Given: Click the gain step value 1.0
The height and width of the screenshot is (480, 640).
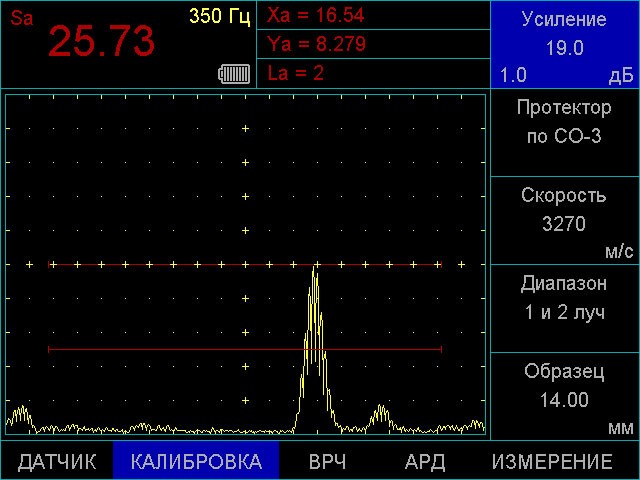Looking at the screenshot, I should (x=513, y=76).
